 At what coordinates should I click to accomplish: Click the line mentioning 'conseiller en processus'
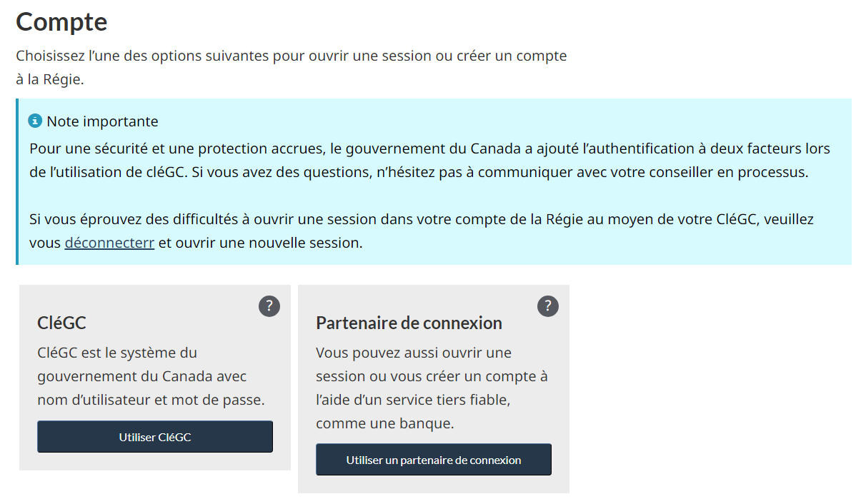(419, 173)
